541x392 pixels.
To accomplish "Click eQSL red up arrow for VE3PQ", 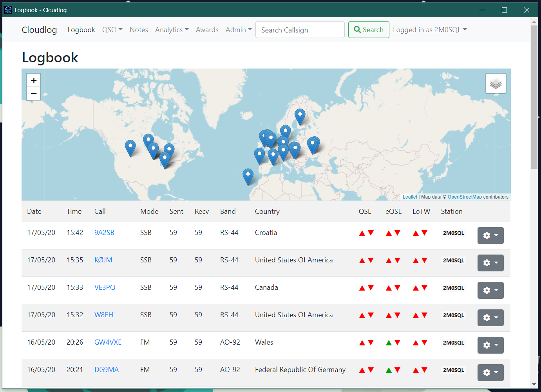I will pos(389,288).
